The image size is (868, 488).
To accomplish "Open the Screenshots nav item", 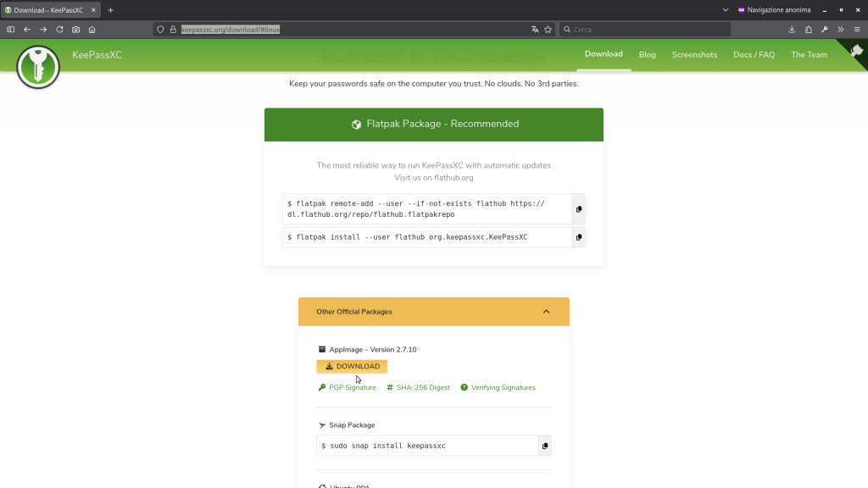I will click(694, 55).
